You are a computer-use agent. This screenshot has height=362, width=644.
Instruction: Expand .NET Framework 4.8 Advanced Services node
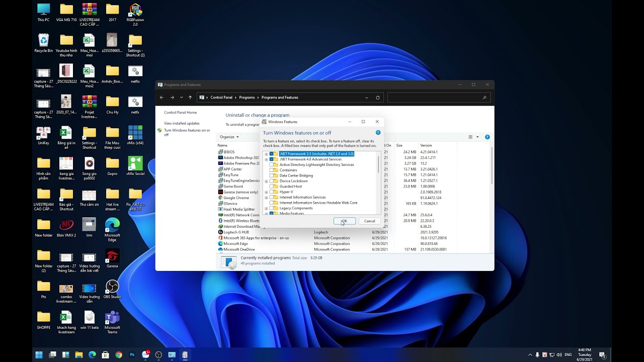pos(266,159)
